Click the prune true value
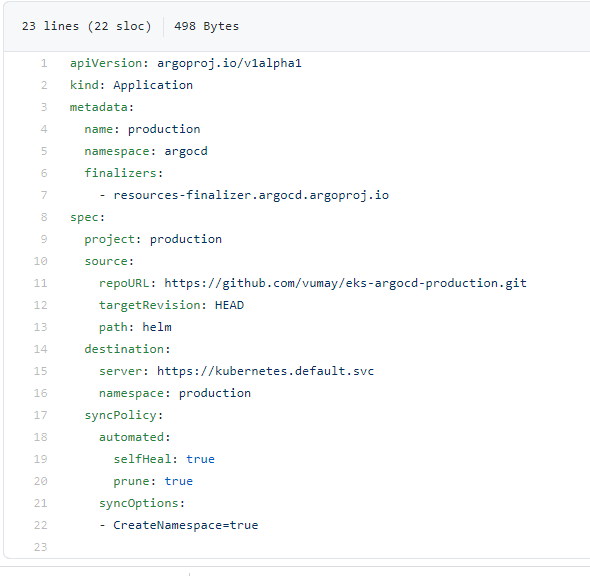 pyautogui.click(x=178, y=481)
